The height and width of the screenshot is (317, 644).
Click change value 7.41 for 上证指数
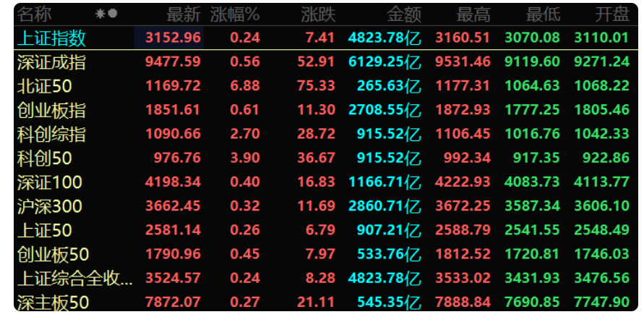[x=320, y=38]
